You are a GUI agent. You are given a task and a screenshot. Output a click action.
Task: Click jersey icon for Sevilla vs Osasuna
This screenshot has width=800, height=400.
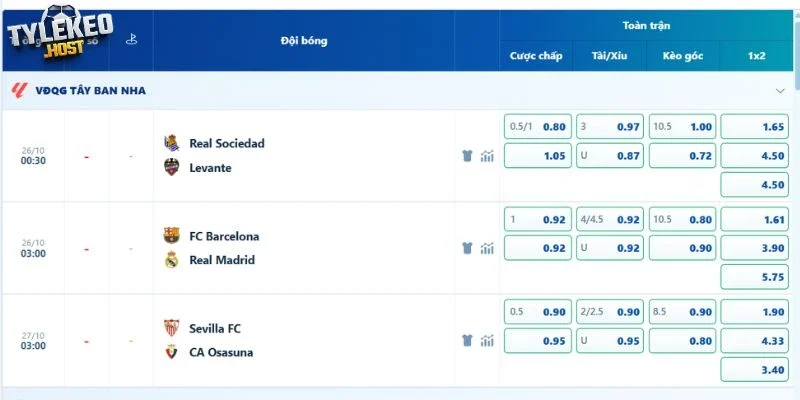(x=467, y=340)
